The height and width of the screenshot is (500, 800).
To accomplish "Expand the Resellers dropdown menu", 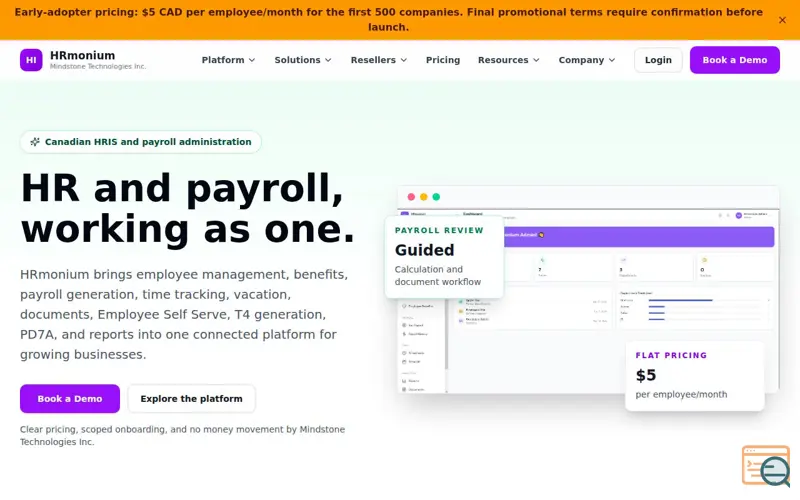I will [379, 60].
